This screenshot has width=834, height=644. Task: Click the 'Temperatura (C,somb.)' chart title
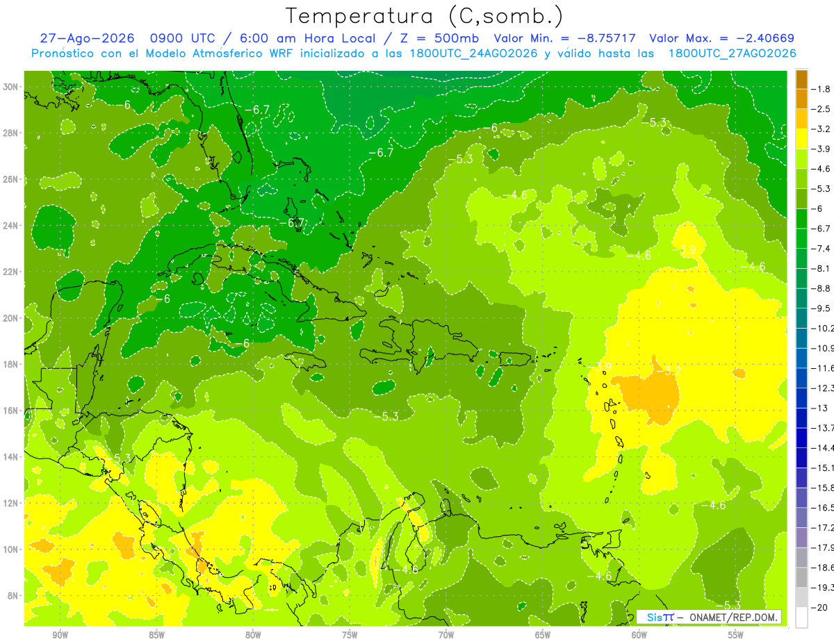(x=425, y=17)
